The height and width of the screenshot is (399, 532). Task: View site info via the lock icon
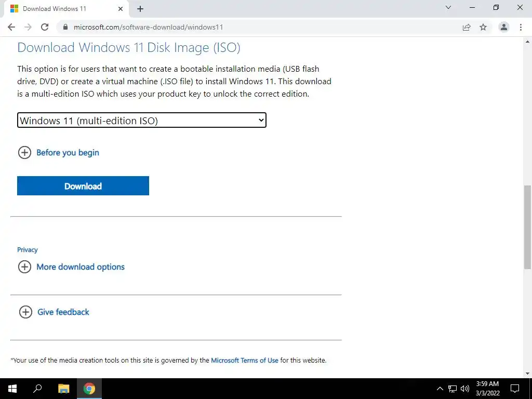point(65,27)
